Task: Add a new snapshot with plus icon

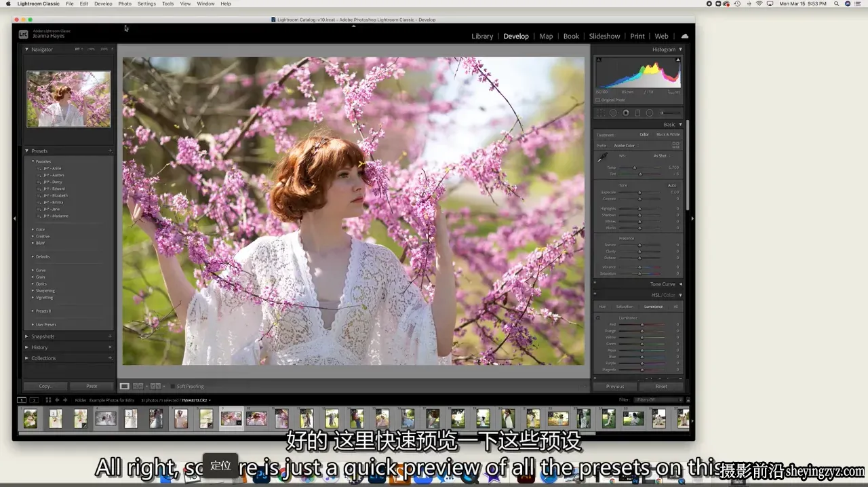Action: pyautogui.click(x=110, y=336)
